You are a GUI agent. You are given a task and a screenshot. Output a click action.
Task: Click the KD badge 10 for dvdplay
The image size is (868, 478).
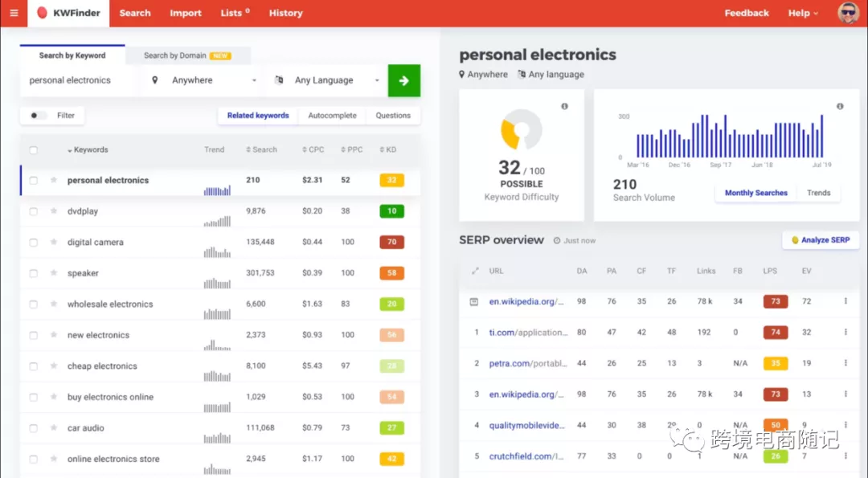[392, 211]
